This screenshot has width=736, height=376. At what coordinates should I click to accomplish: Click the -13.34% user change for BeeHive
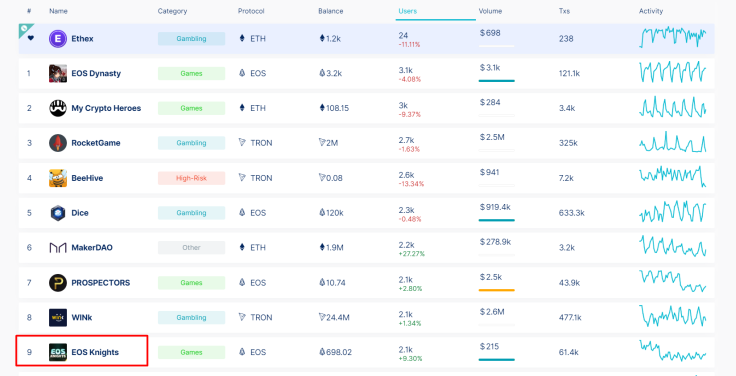coord(411,184)
